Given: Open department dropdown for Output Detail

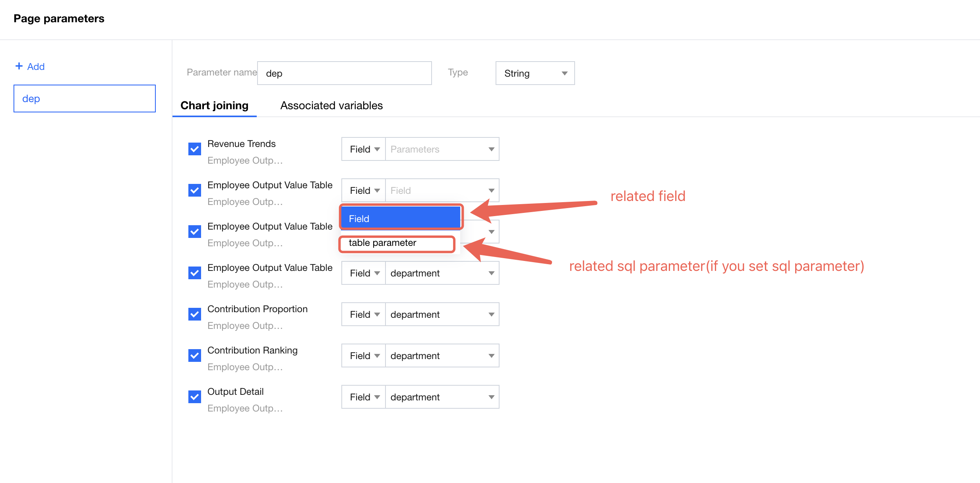Looking at the screenshot, I should pos(442,397).
